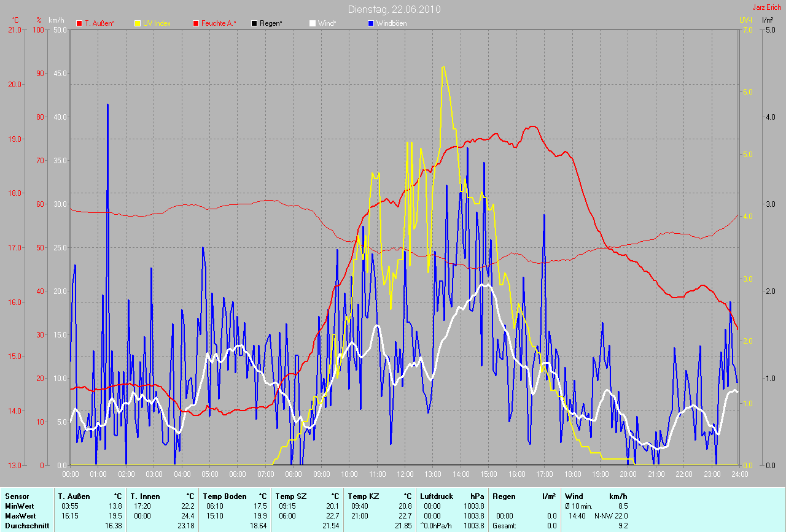The width and height of the screenshot is (786, 532).
Task: Click the black Regen legend square
Action: (x=254, y=23)
